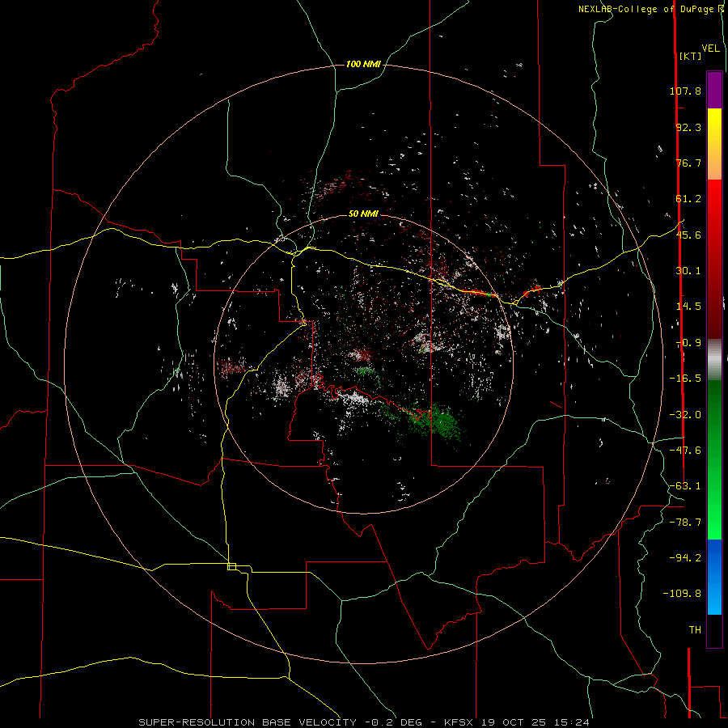Click the 76.7 velocity scale value
Screen dimensions: 728x728
(x=688, y=163)
